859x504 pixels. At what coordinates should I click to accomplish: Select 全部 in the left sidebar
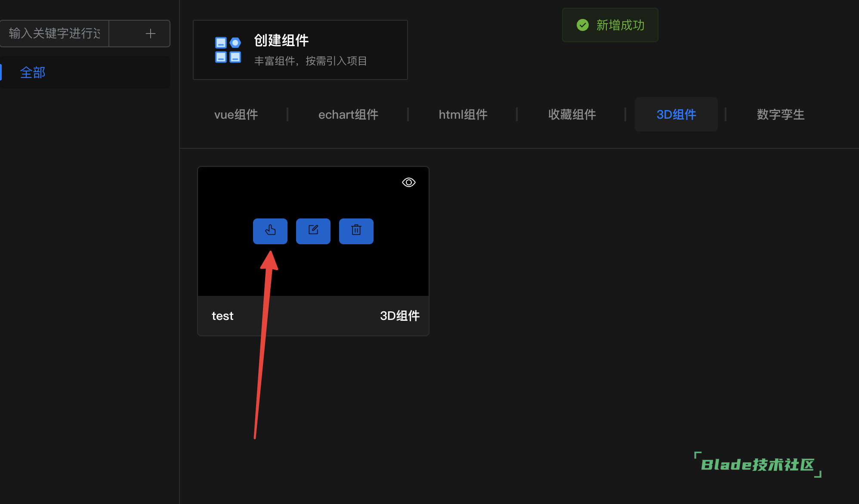coord(33,72)
